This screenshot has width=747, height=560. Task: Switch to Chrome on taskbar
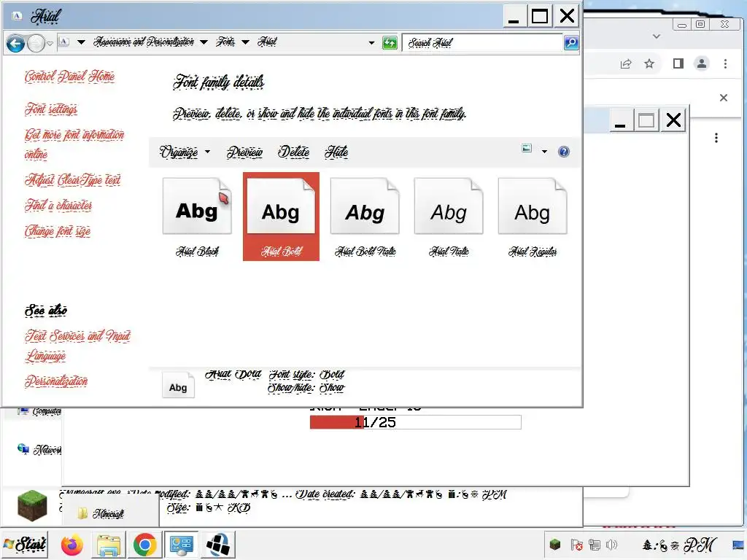(x=145, y=545)
